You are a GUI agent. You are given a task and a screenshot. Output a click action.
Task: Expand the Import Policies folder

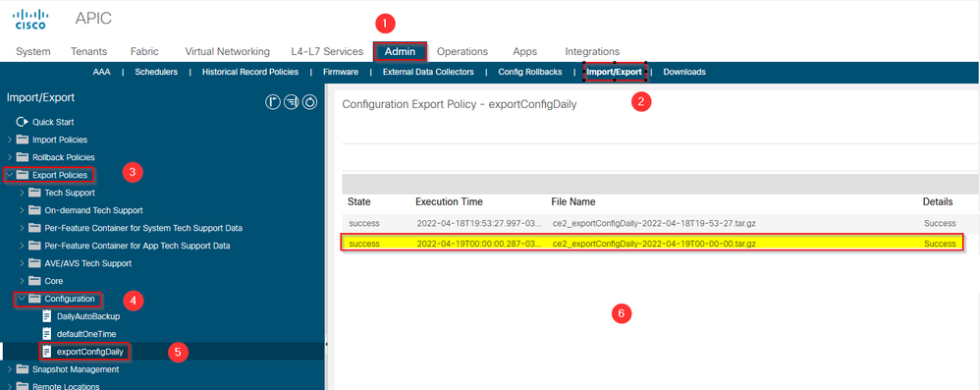coord(10,139)
